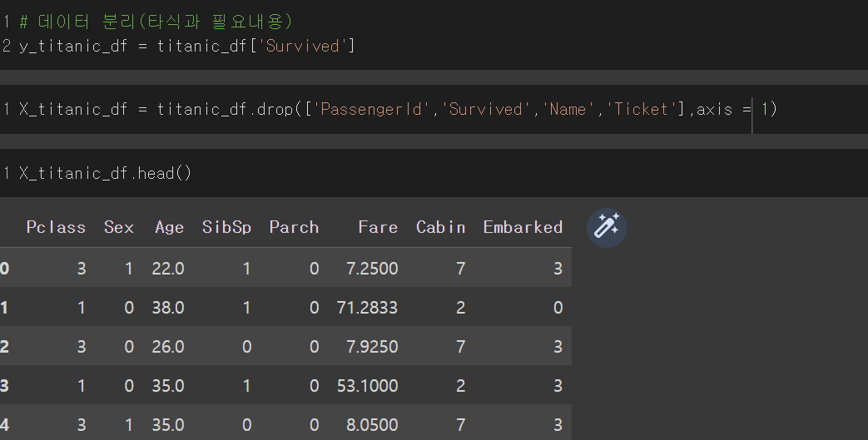Click the Parch column header
Viewport: 868px width, 440px height.
coord(294,227)
